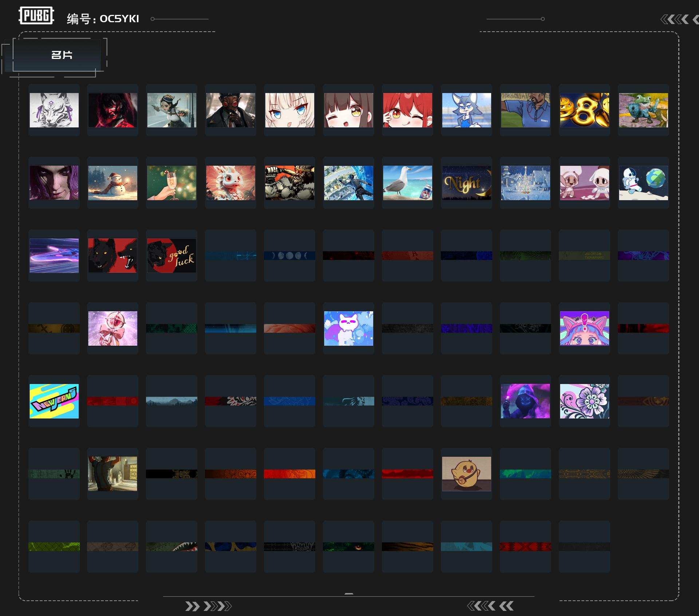Viewport: 699px width, 616px height.
Task: Select the white fox mask name card
Action: pyautogui.click(x=54, y=110)
